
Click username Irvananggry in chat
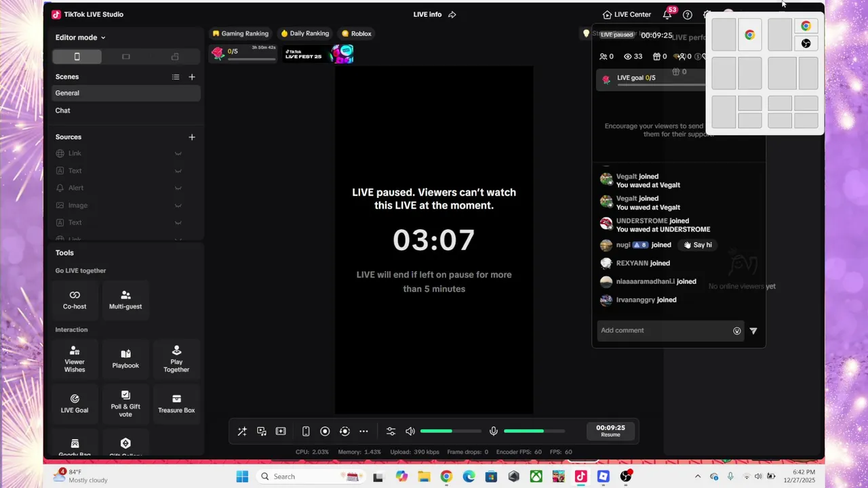(x=635, y=300)
